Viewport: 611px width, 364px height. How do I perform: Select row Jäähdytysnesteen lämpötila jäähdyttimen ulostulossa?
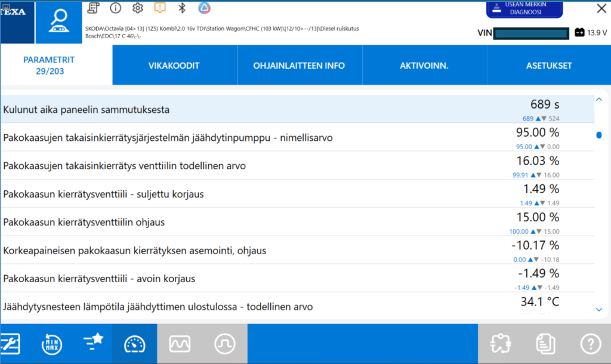click(297, 306)
